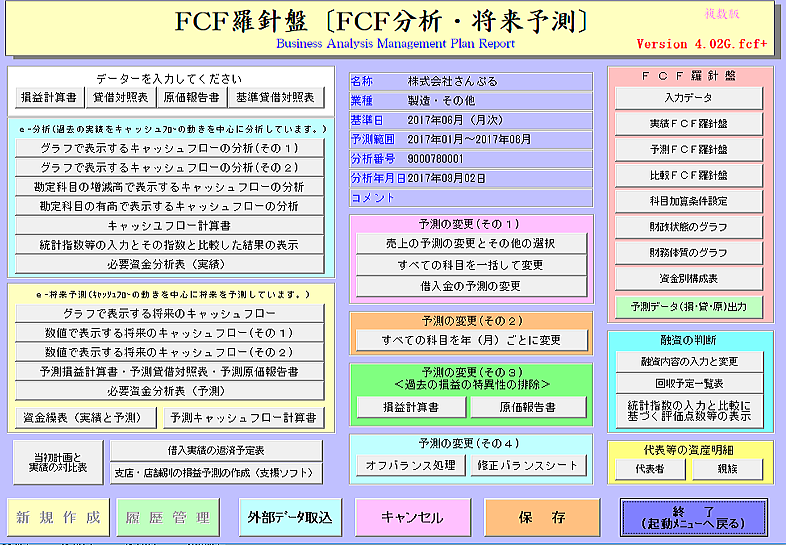The width and height of the screenshot is (786, 547).
Task: Click 売上の予測の変更とその他の選択
Action: pos(471,243)
